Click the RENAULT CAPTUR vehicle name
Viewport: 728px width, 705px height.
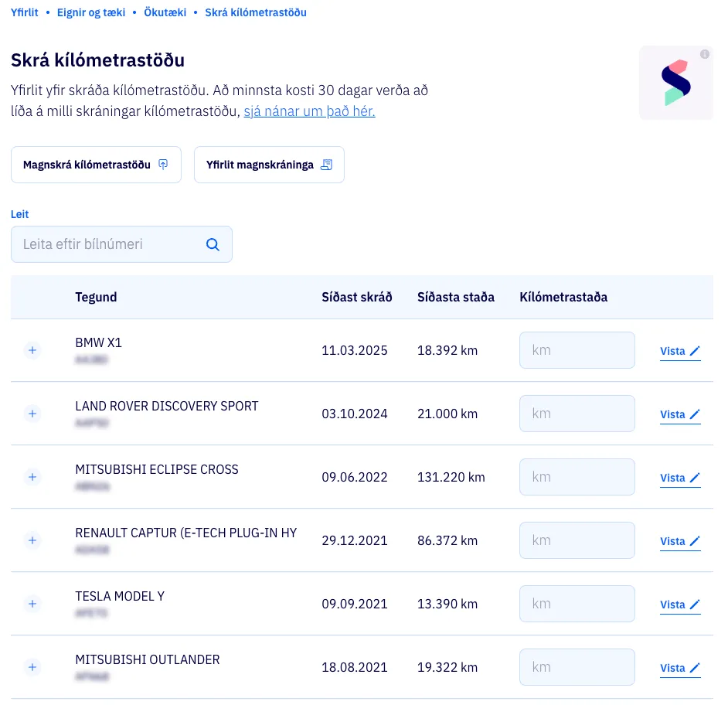pyautogui.click(x=185, y=533)
